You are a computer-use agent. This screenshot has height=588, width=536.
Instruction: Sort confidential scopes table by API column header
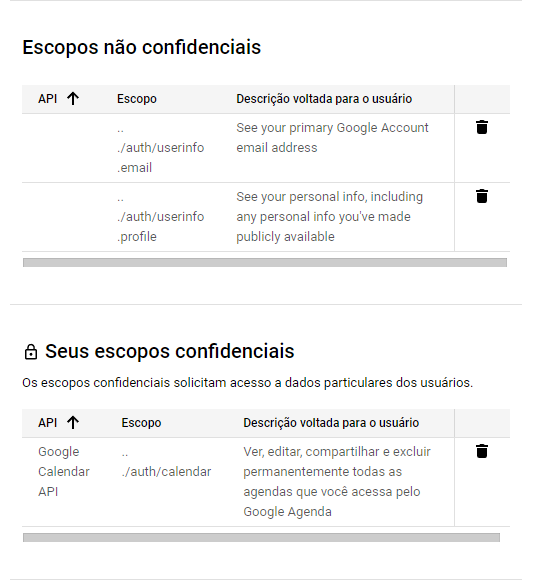pyautogui.click(x=47, y=423)
